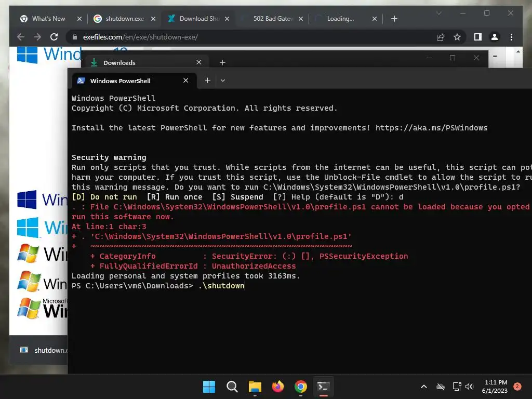The image size is (532, 399).
Task: Click the https://aka.ms/PSWindows link text
Action: click(x=431, y=128)
